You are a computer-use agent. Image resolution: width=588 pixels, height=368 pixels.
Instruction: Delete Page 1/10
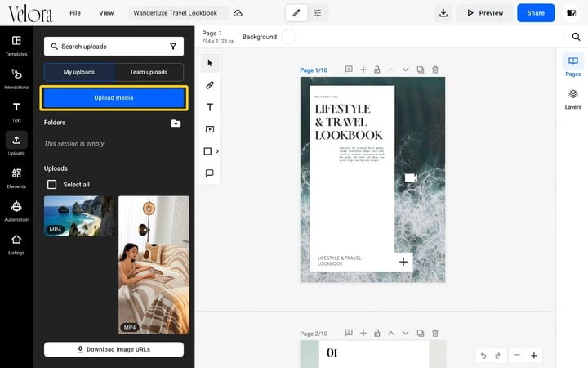click(x=435, y=70)
